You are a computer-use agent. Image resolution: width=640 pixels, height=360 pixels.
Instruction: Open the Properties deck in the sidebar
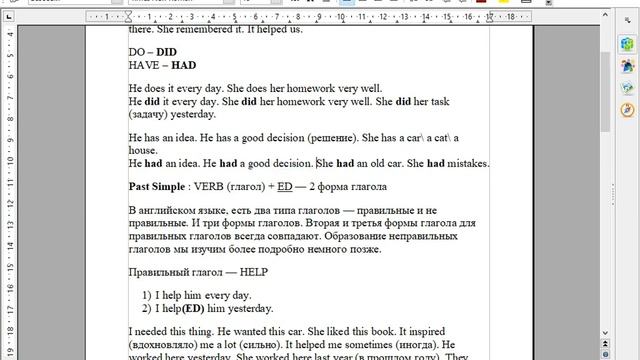pyautogui.click(x=627, y=44)
